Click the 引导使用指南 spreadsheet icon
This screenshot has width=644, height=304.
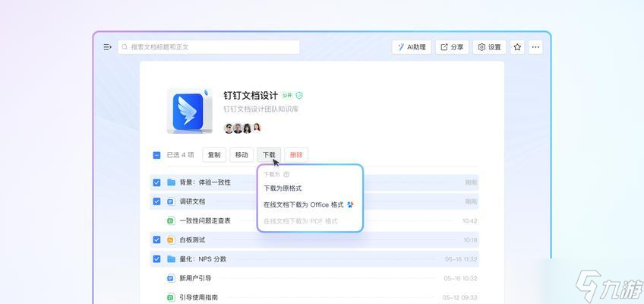tap(172, 297)
